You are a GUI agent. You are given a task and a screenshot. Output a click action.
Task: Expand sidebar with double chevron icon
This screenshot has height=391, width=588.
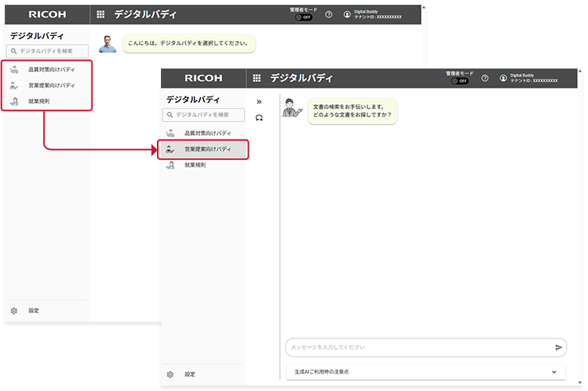pyautogui.click(x=258, y=102)
